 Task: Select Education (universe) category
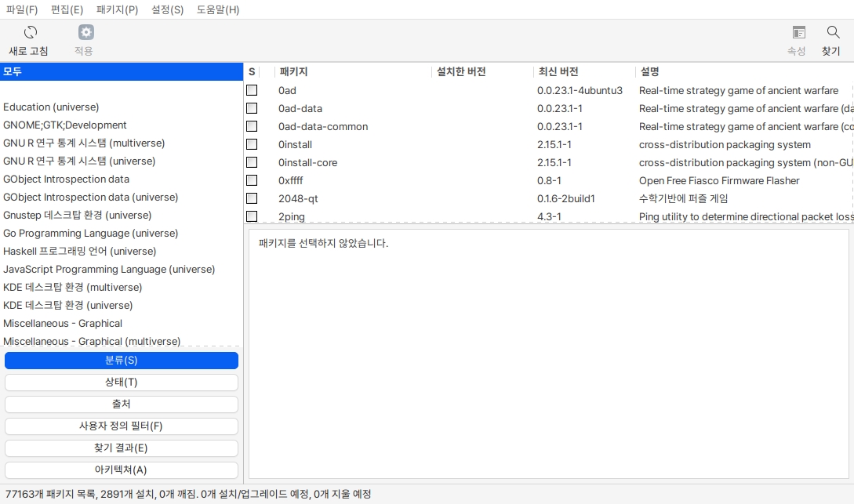tap(51, 107)
